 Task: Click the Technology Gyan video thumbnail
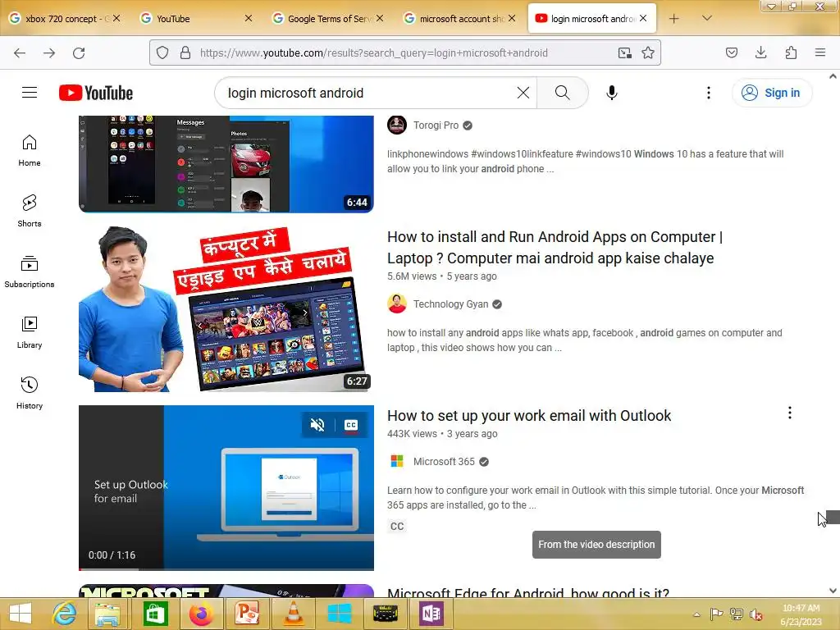[x=226, y=308]
